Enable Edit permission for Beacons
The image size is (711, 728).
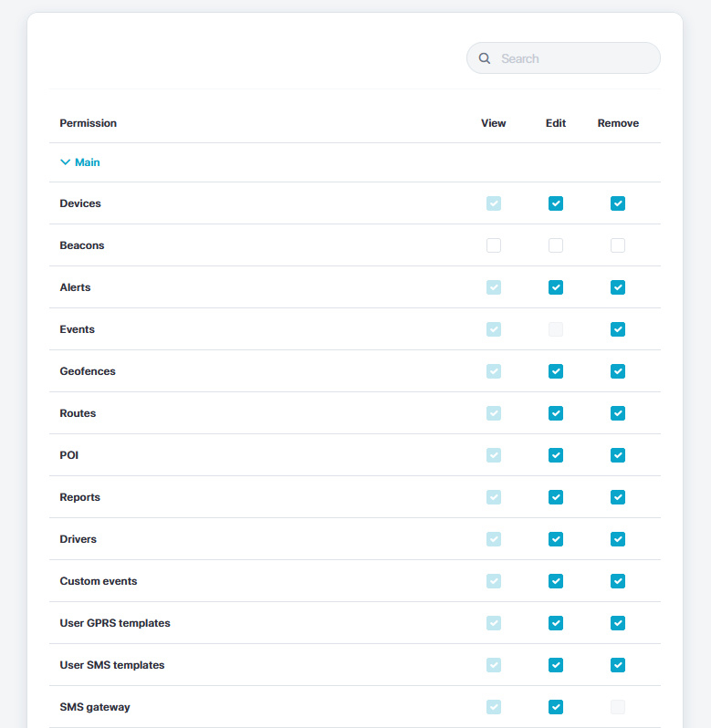(x=556, y=245)
